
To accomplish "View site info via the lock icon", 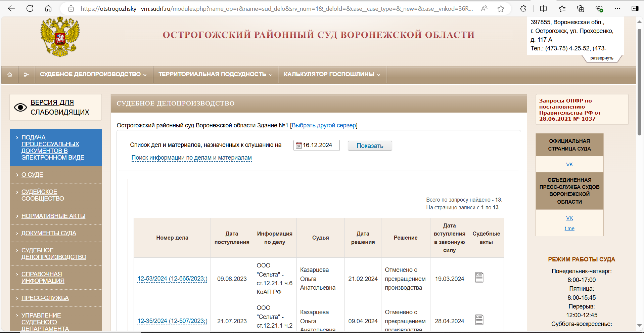I will 71,9.
